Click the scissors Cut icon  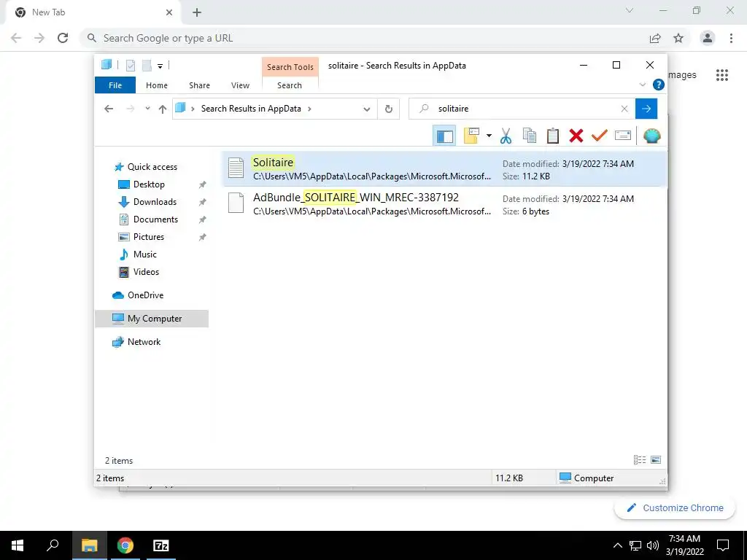pos(506,136)
